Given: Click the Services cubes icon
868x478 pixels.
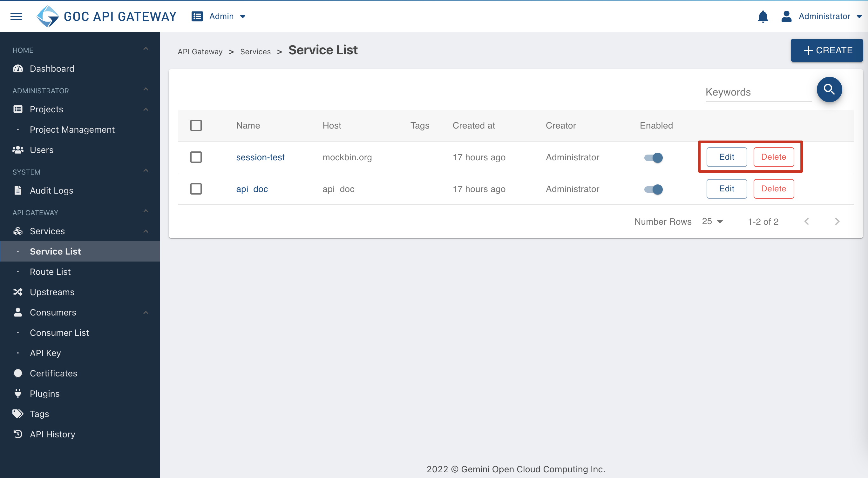Looking at the screenshot, I should [18, 231].
